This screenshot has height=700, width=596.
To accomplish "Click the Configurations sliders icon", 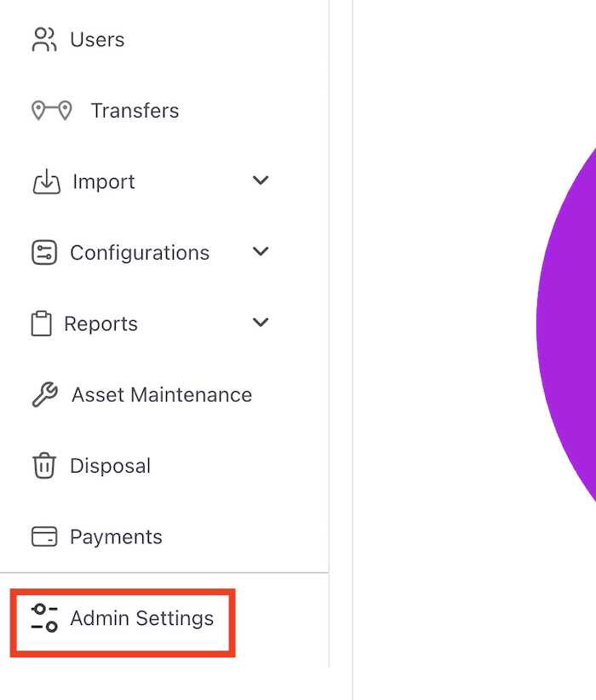I will [43, 253].
